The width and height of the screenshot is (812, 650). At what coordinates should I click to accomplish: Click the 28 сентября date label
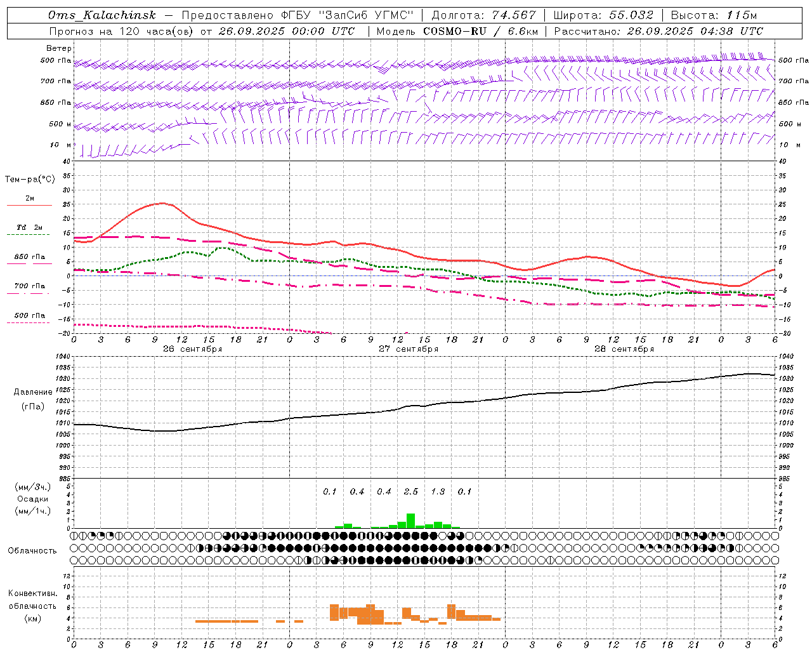tap(624, 349)
